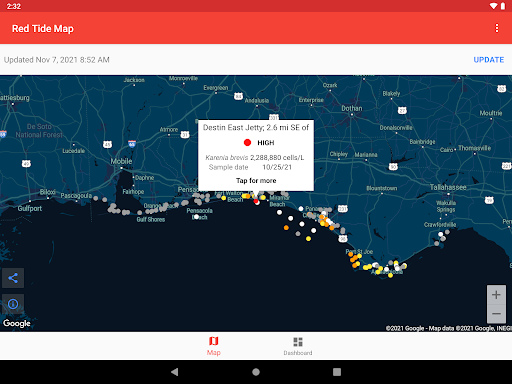
Task: Click the 'Gulf Shores' map label
Action: point(151,219)
